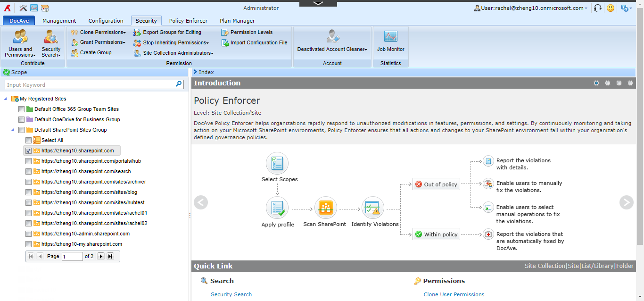
Task: Open Deactivated Account Cleaner
Action: click(332, 42)
